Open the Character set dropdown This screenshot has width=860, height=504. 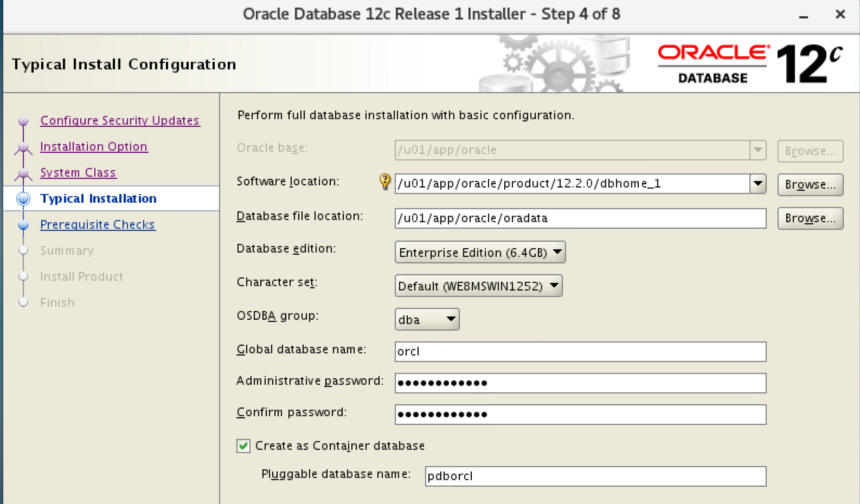[478, 286]
